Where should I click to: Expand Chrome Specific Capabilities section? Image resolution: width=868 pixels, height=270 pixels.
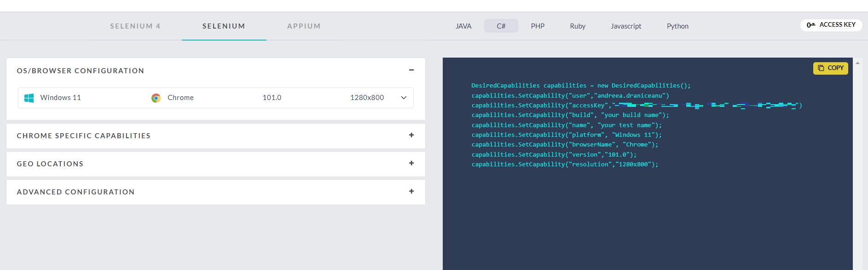(411, 135)
